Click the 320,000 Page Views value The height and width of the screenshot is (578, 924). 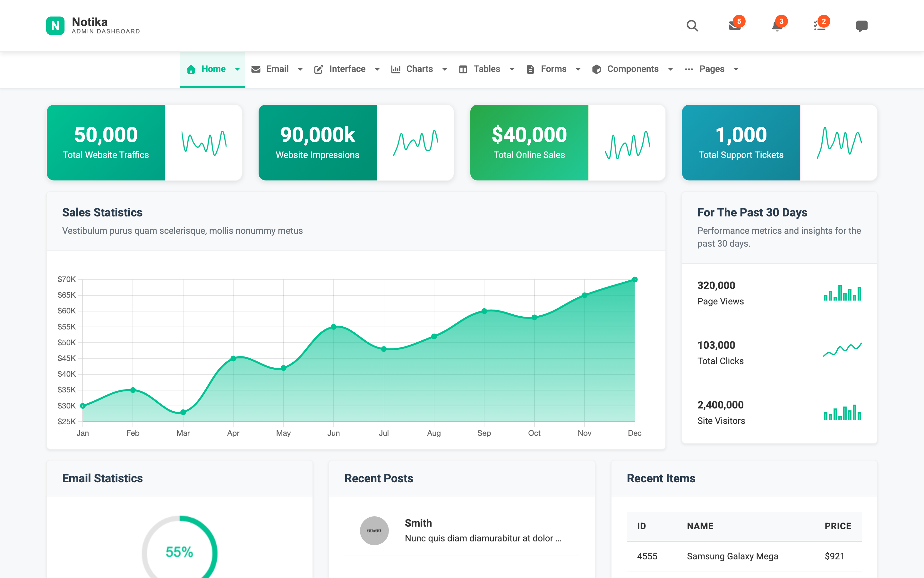coord(716,285)
